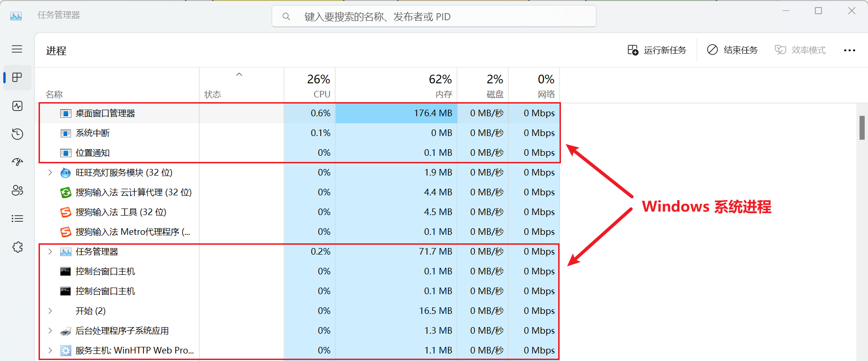Open the hamburger navigation menu
This screenshot has height=361, width=868.
pyautogui.click(x=17, y=49)
